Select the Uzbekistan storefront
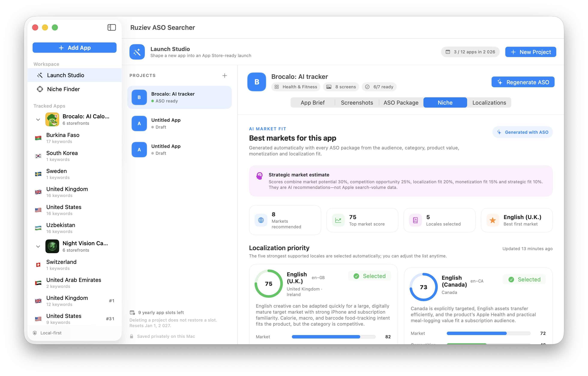588x376 pixels. point(75,228)
